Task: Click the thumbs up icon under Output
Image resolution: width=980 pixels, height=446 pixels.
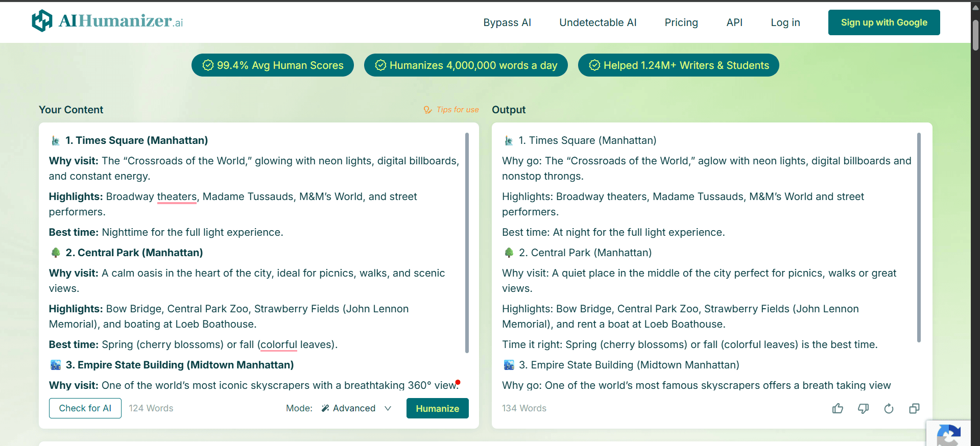Action: click(x=838, y=408)
